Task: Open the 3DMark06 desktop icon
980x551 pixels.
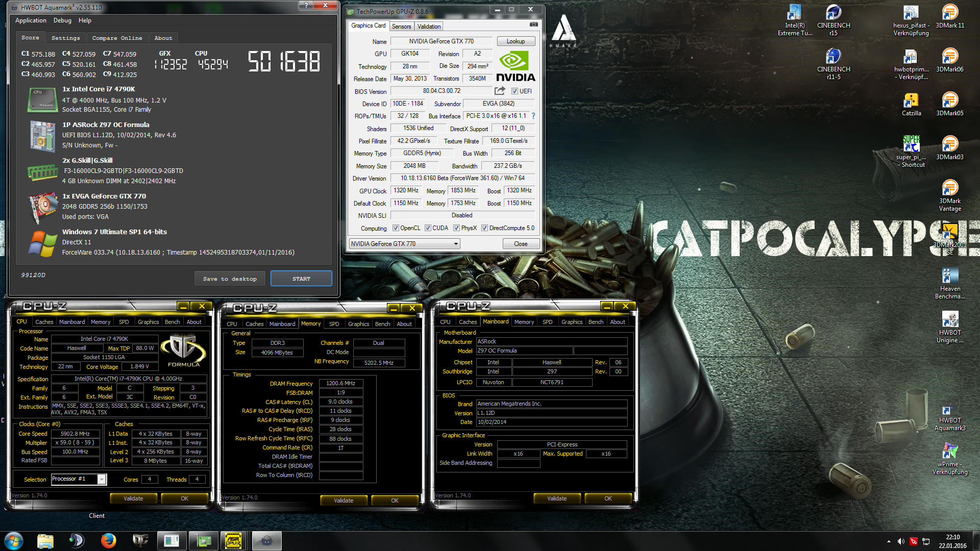Action: [x=950, y=61]
